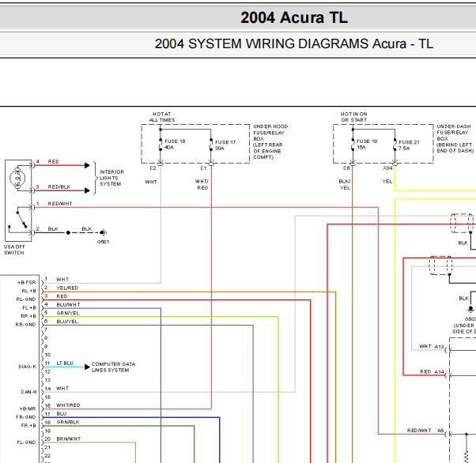Click the 'RED/WHT A5' terminal label
Viewport: 476px width, 463px height.
(425, 431)
